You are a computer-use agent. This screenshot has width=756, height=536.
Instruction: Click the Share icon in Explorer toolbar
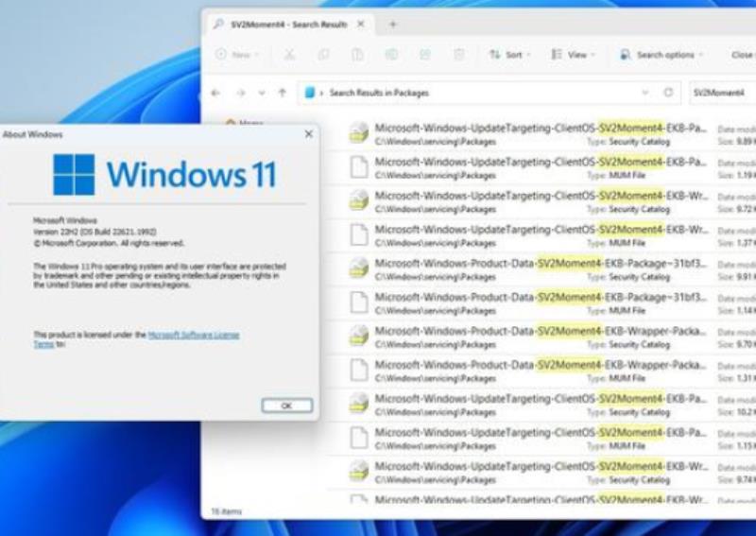pos(425,55)
